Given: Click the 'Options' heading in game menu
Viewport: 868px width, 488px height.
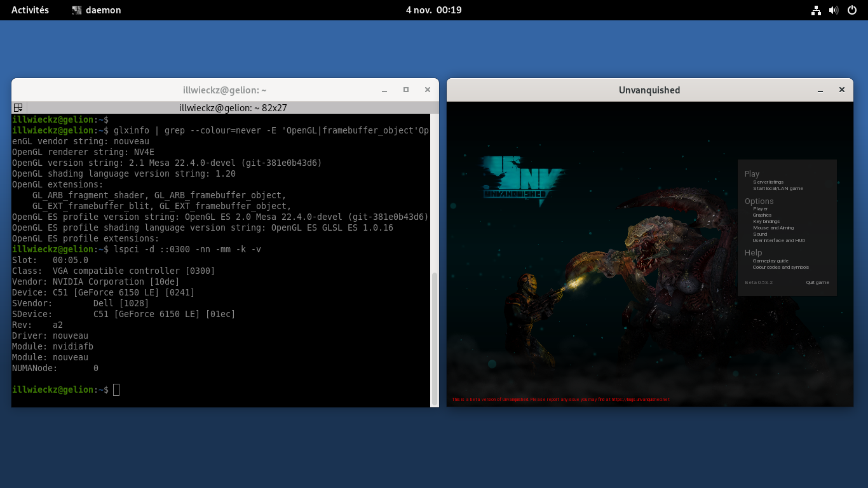Looking at the screenshot, I should pyautogui.click(x=759, y=201).
